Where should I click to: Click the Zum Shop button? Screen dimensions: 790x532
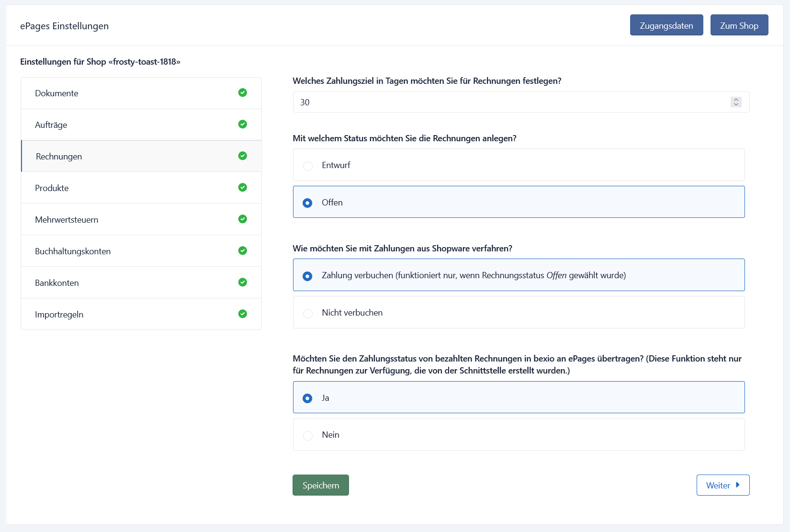pos(739,25)
